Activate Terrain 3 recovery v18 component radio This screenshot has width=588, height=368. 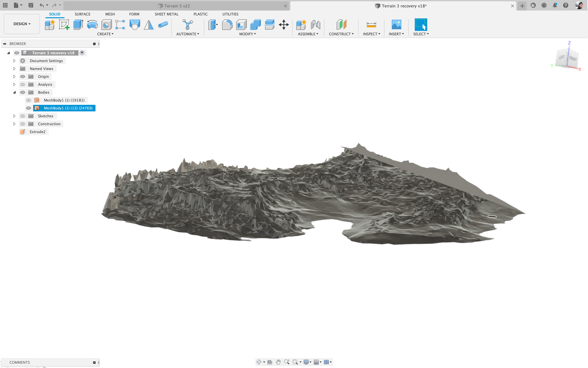(82, 53)
